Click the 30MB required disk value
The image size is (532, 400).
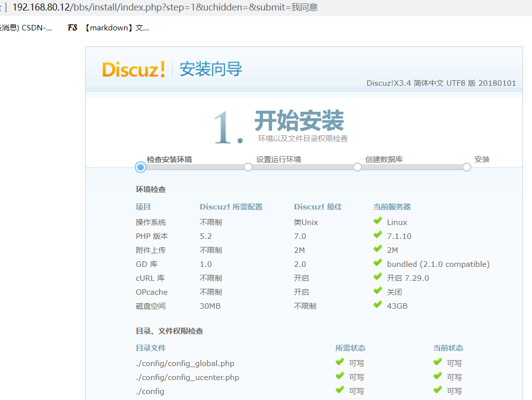point(210,306)
